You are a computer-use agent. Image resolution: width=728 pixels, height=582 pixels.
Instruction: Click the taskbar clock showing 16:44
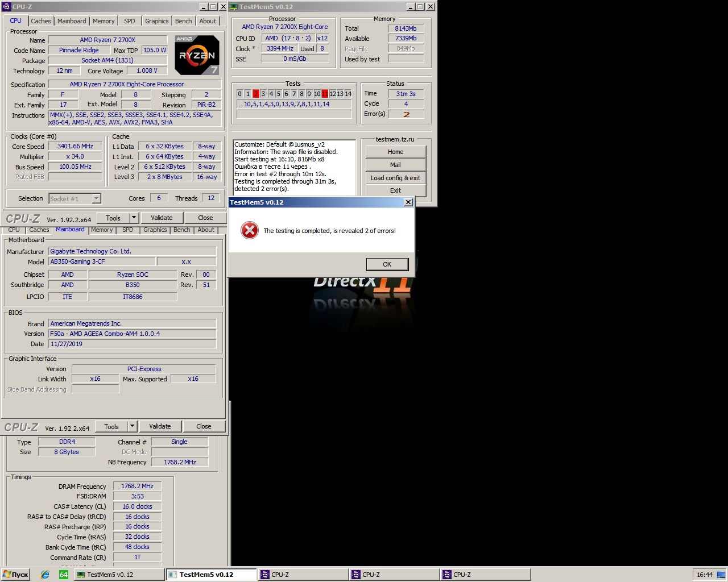(705, 575)
